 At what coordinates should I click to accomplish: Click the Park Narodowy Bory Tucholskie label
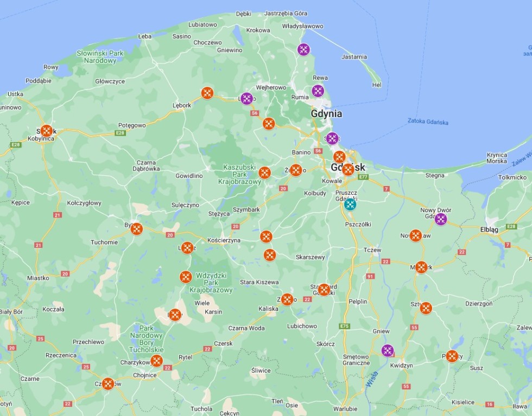tap(146, 338)
